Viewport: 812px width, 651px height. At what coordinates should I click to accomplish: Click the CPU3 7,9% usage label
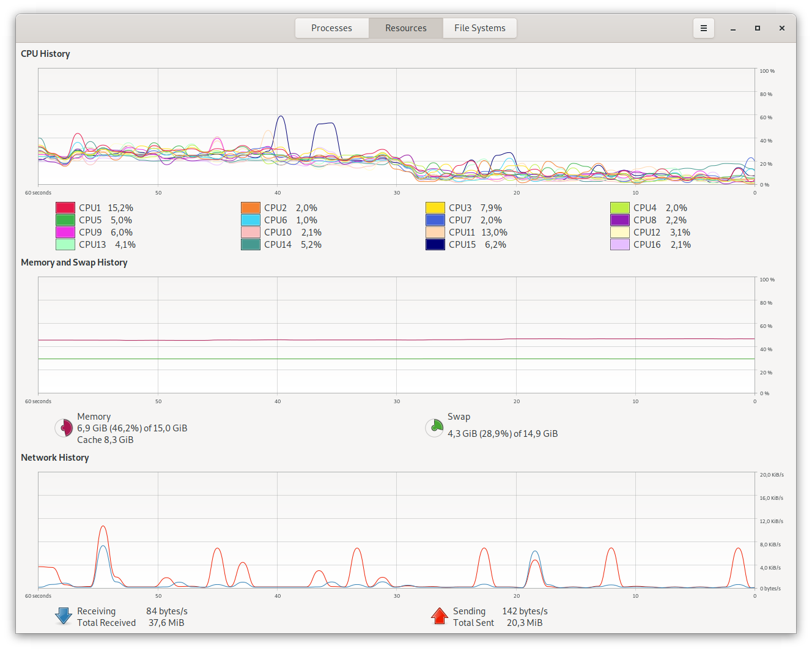pos(475,208)
